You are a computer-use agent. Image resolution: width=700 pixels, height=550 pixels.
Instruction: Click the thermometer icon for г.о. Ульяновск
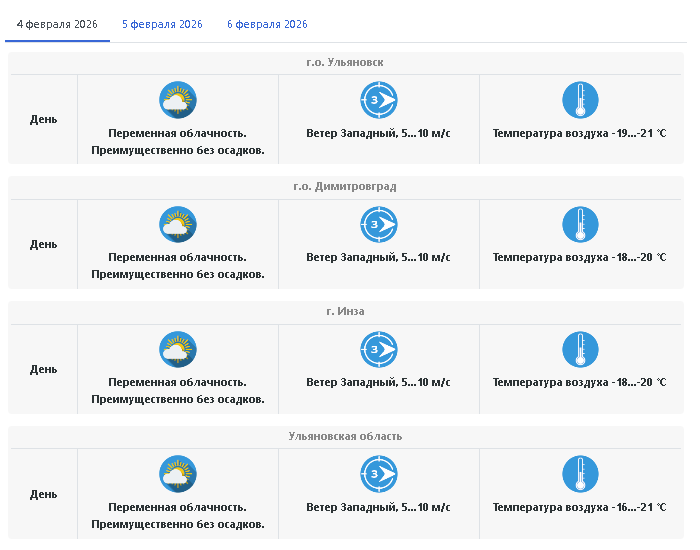tap(580, 100)
